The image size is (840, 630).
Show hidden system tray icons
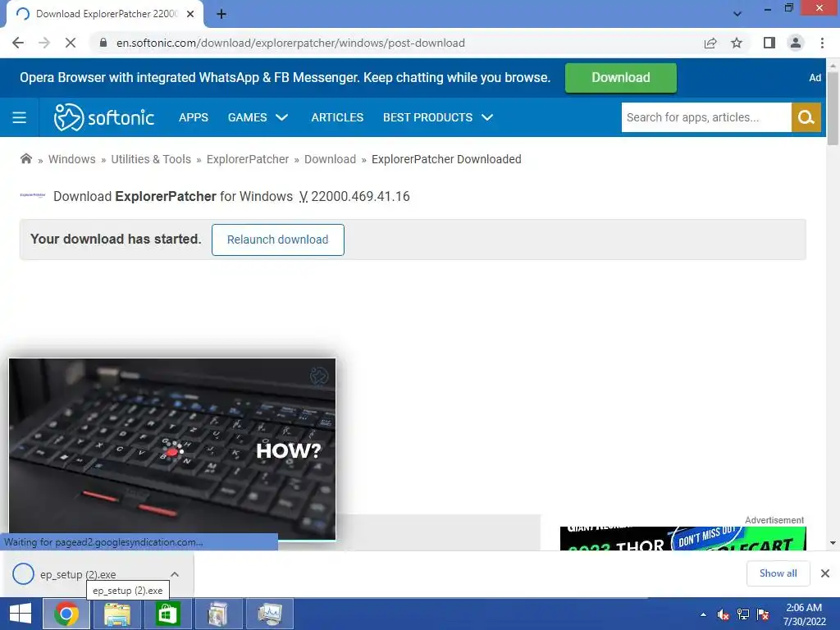pos(703,614)
